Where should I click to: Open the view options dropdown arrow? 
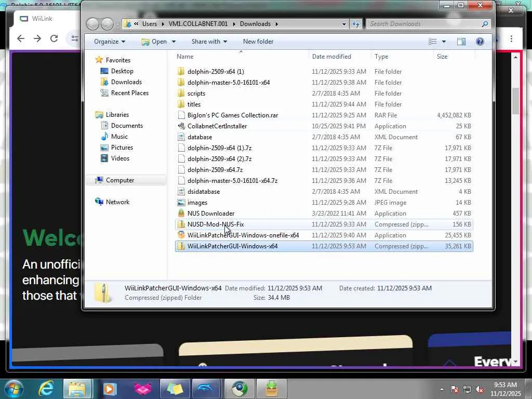pos(444,42)
